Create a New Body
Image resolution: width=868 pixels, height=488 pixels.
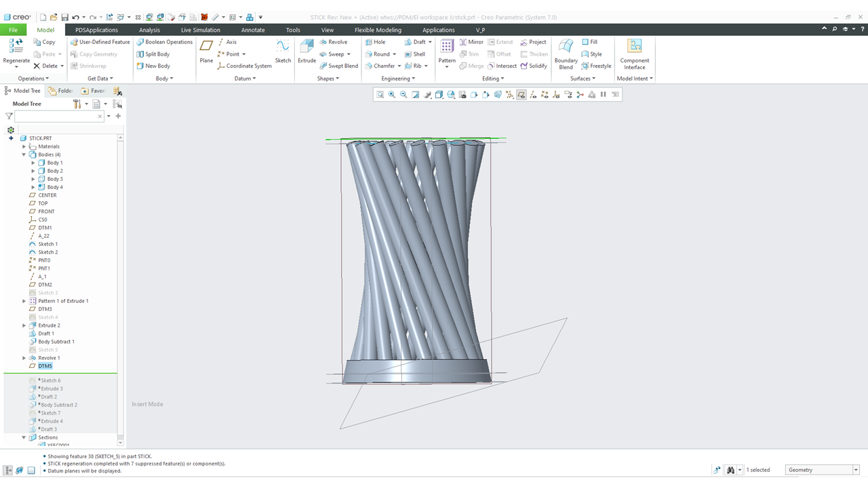coord(153,66)
